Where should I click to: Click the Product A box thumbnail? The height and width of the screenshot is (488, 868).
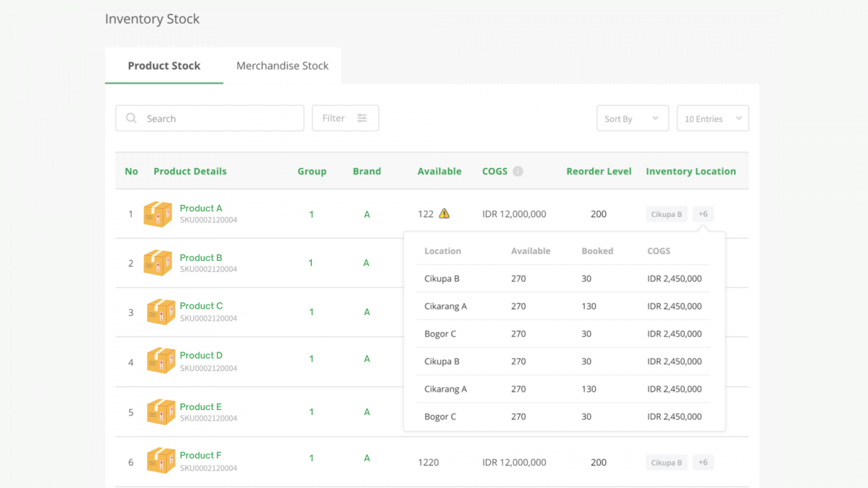pyautogui.click(x=158, y=214)
